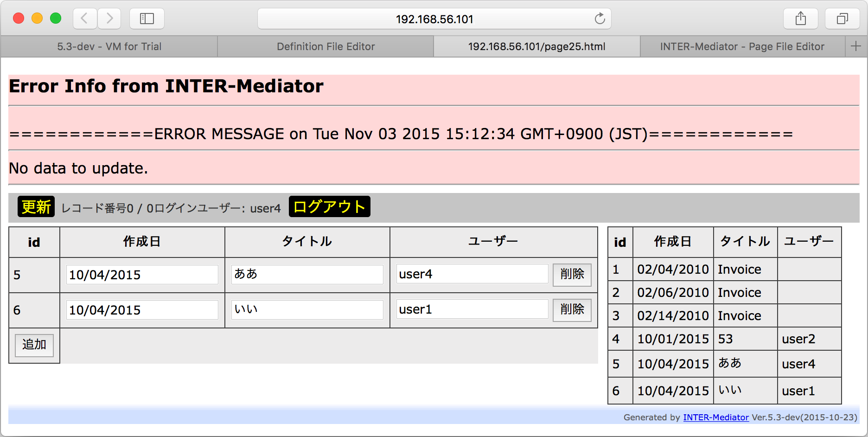Screen dimensions: 868x437
Task: Click the ログアウト logout button
Action: tap(330, 206)
